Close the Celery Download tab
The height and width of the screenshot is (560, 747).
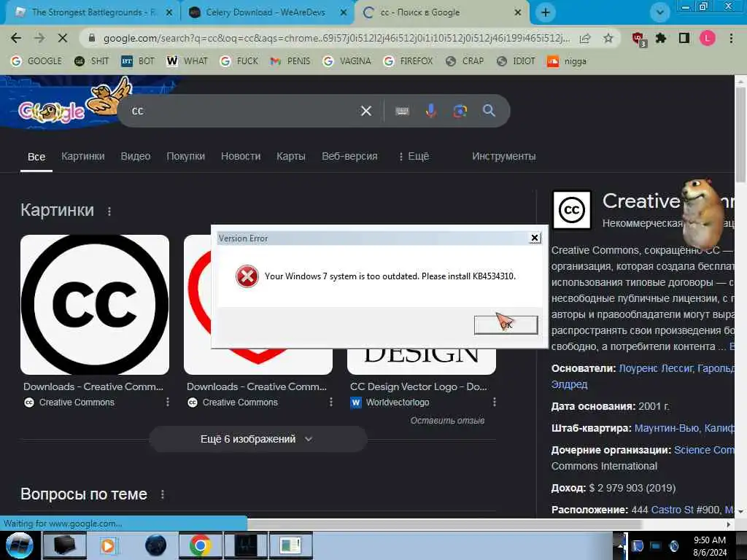(344, 13)
